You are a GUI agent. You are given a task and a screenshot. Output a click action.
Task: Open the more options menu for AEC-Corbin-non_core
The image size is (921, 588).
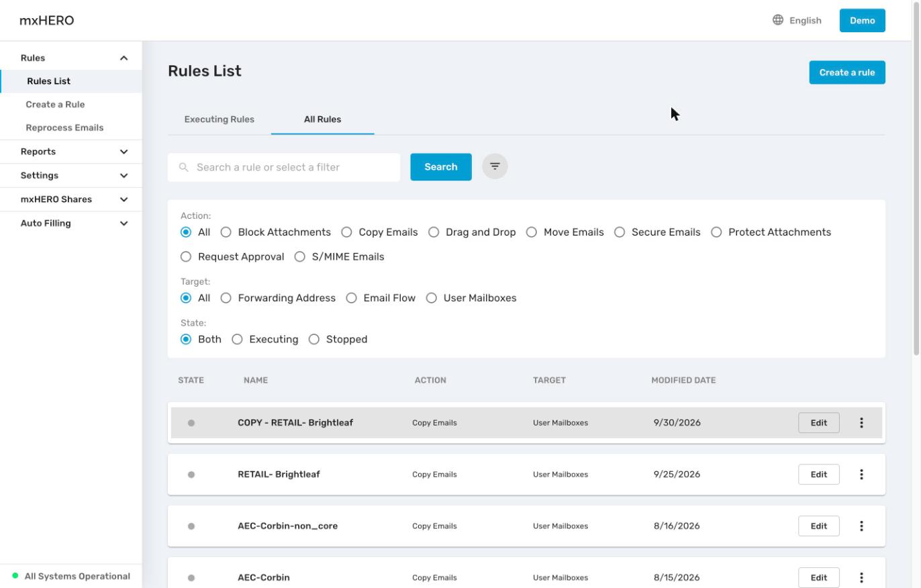[861, 526]
